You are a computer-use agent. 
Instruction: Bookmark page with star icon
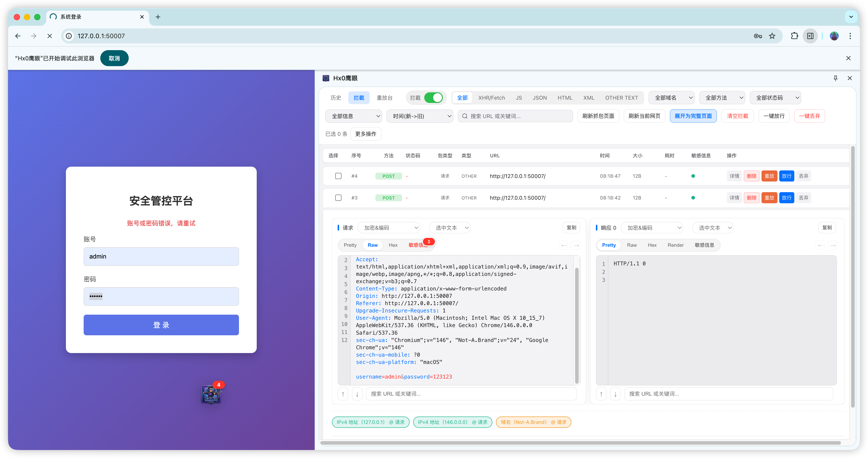772,36
